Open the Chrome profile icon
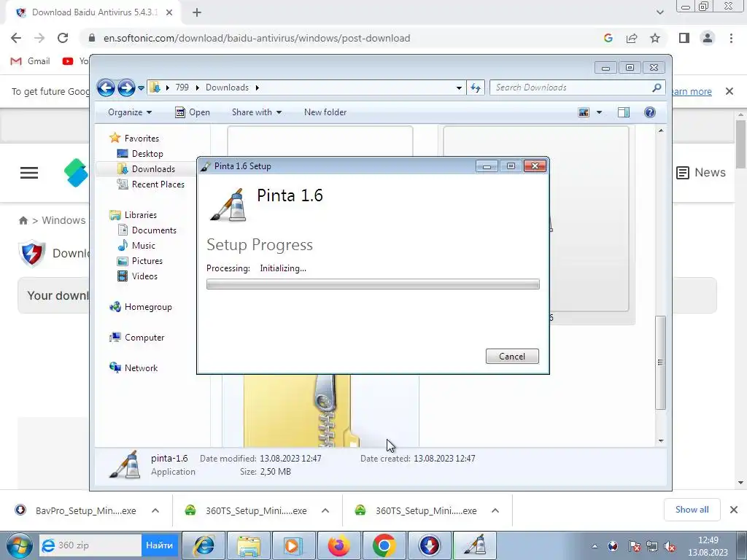Screen dimensions: 747x560 [x=708, y=38]
